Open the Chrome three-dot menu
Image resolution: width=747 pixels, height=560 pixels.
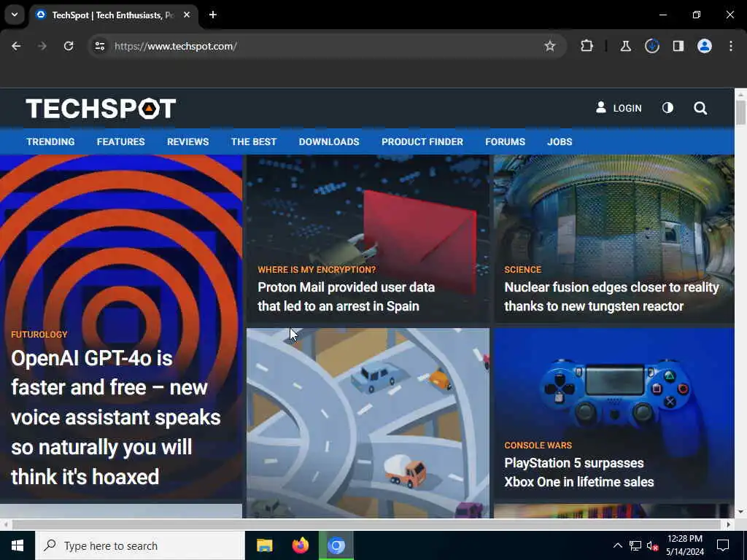[x=731, y=46]
